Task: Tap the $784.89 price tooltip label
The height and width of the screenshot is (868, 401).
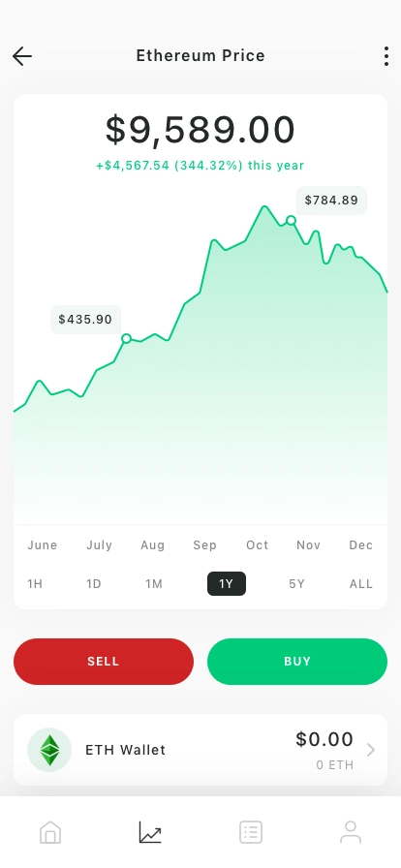Action: 332,201
